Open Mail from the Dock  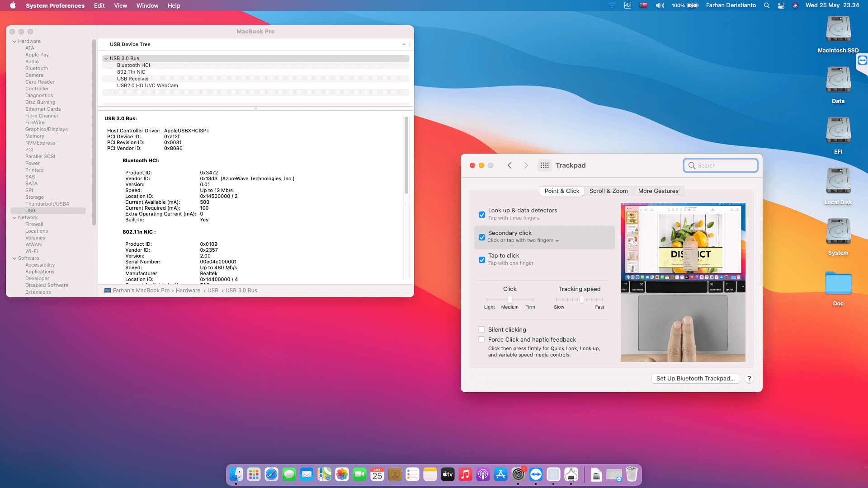(x=307, y=474)
